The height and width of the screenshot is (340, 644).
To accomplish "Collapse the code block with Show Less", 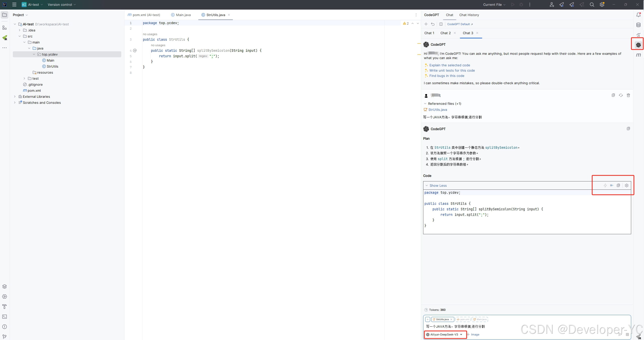I will coord(438,185).
